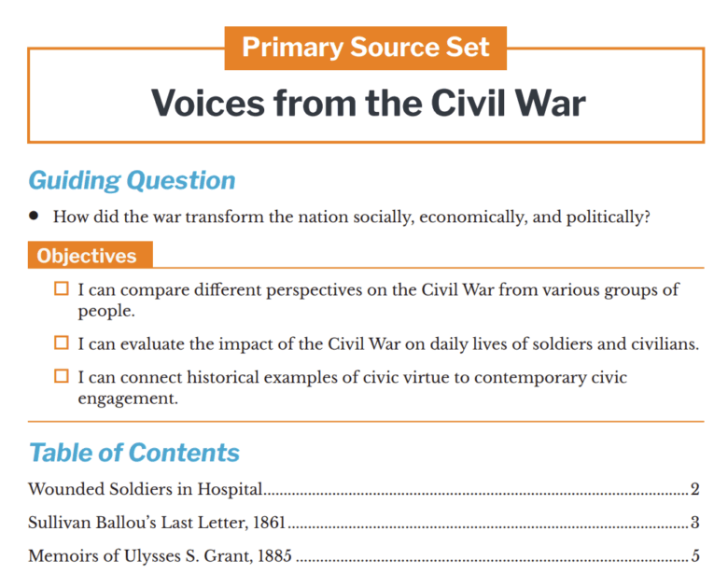Click page number 2 in the contents

(695, 488)
